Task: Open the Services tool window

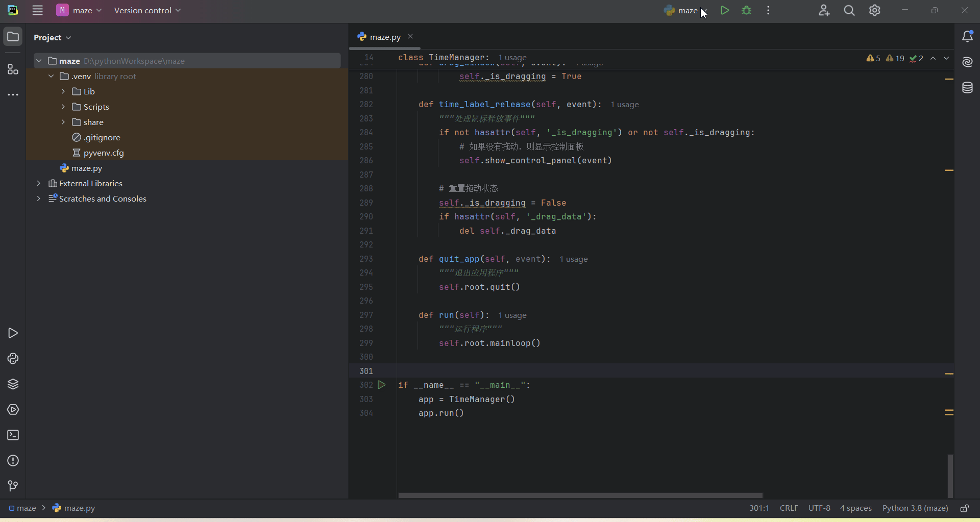Action: (x=13, y=410)
